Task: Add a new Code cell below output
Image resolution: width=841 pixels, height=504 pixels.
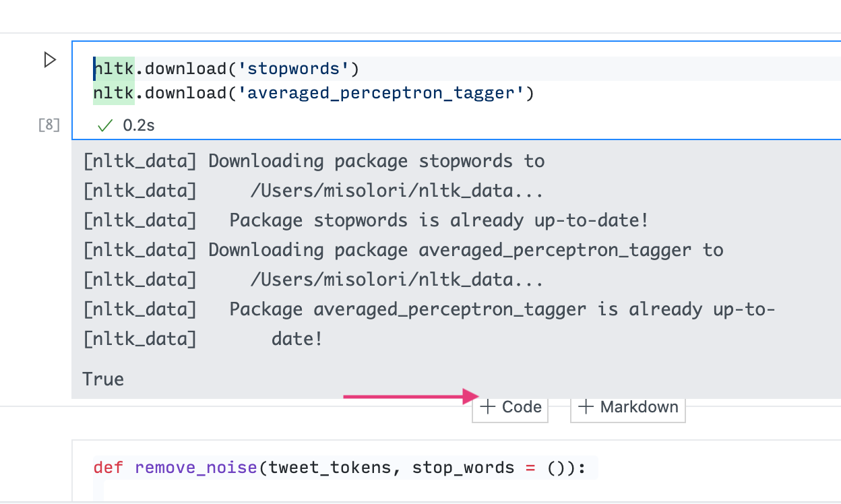Action: click(x=509, y=406)
